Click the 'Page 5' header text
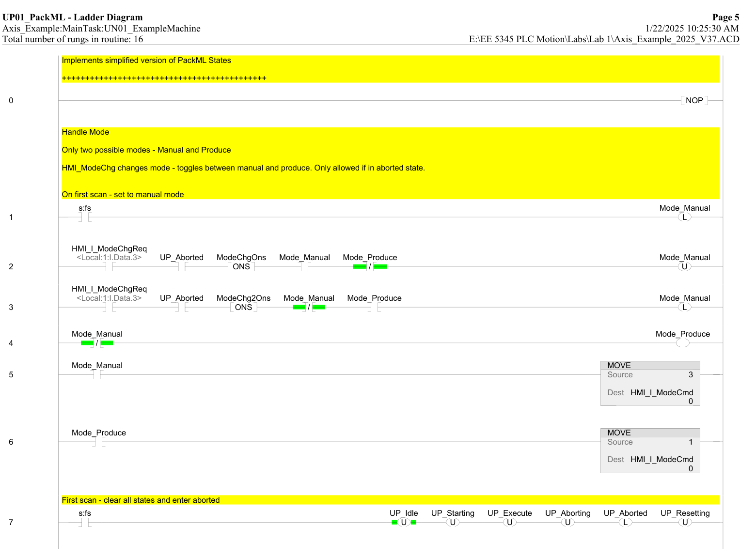 point(725,17)
